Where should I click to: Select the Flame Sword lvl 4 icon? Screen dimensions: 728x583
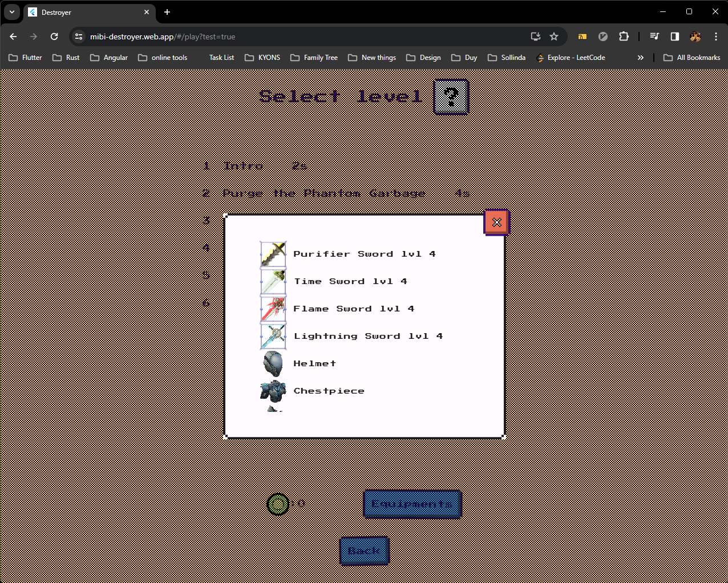pyautogui.click(x=273, y=309)
